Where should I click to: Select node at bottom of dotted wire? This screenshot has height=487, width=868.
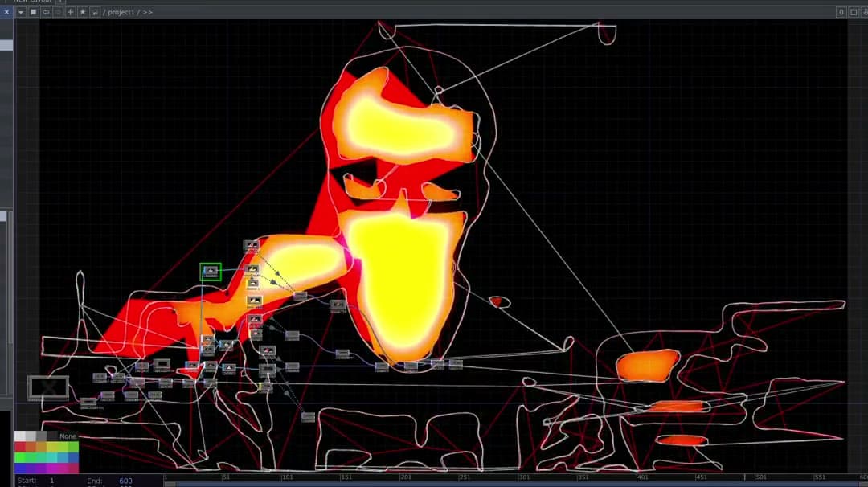pyautogui.click(x=309, y=417)
